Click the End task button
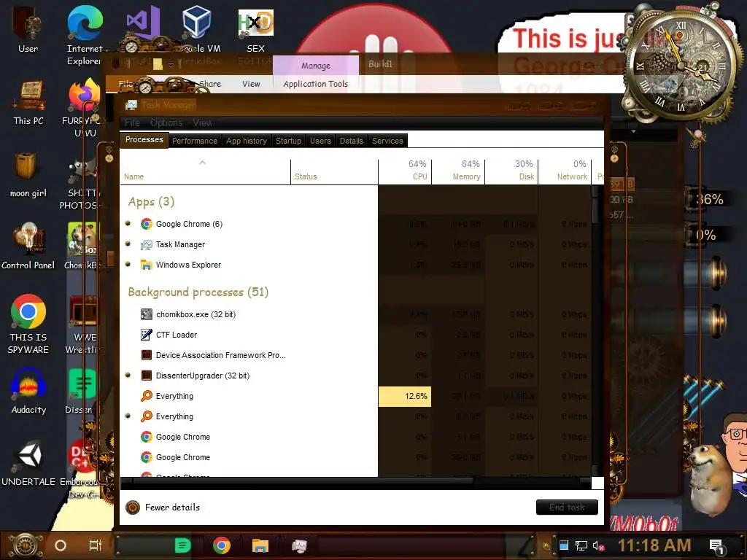This screenshot has height=560, width=747. [x=567, y=507]
